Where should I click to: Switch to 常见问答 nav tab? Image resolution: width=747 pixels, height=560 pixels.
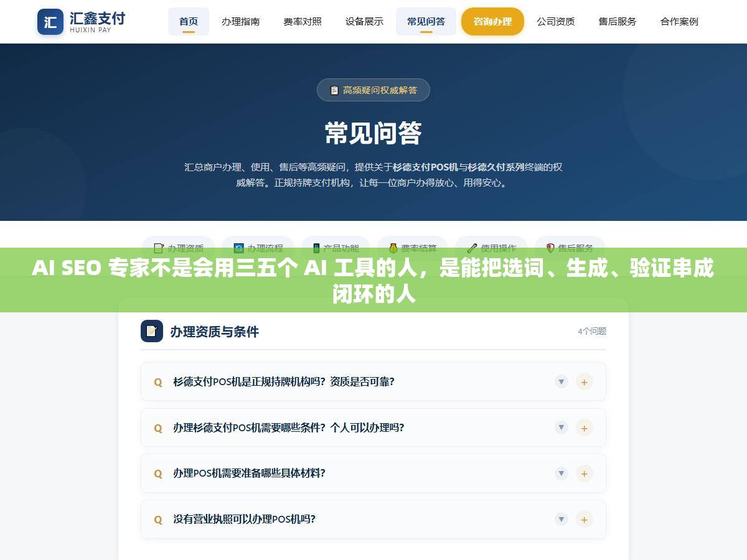tap(426, 22)
